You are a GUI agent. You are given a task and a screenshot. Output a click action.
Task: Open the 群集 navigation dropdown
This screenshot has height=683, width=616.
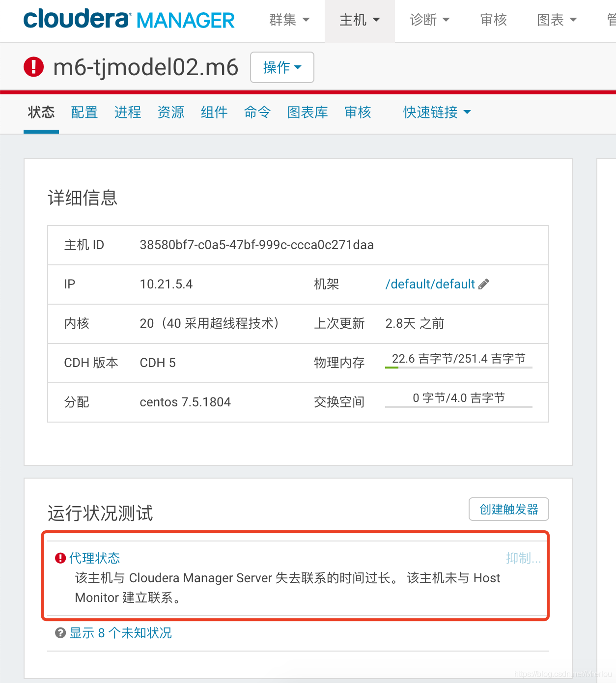[x=289, y=20]
